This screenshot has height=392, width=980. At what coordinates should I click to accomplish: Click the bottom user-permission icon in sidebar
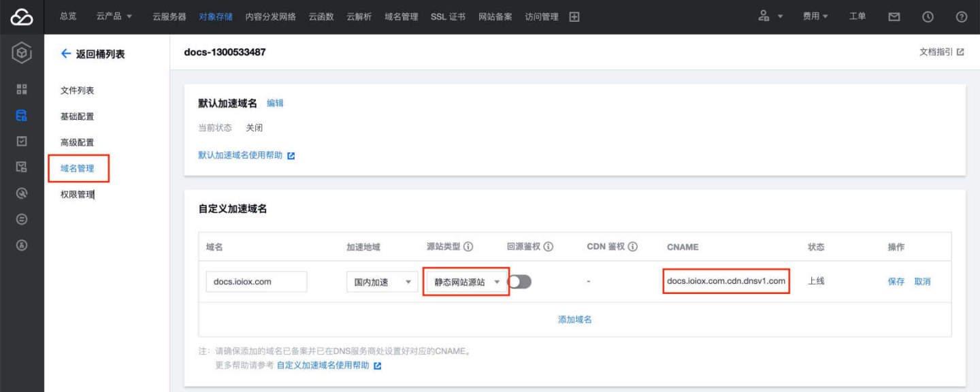[x=22, y=244]
